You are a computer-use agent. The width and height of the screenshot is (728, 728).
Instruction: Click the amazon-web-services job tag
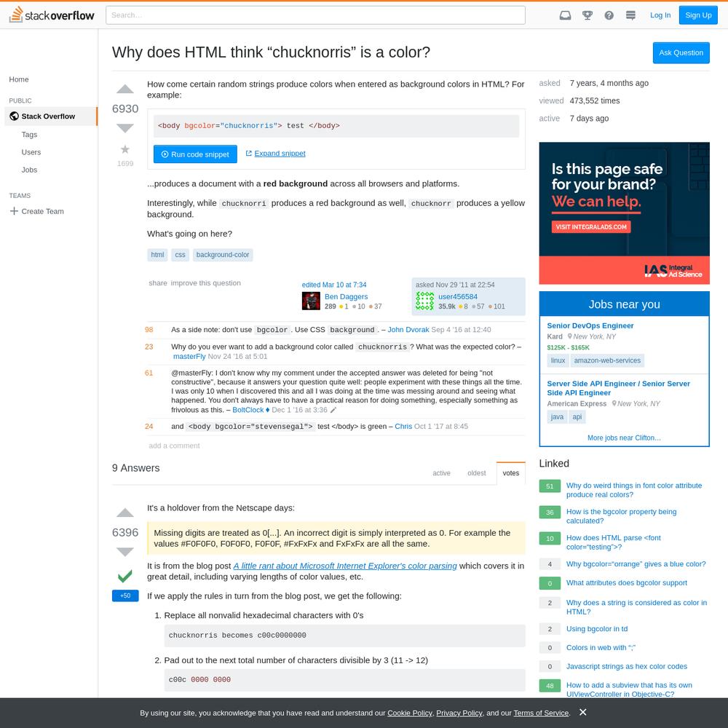tap(607, 361)
